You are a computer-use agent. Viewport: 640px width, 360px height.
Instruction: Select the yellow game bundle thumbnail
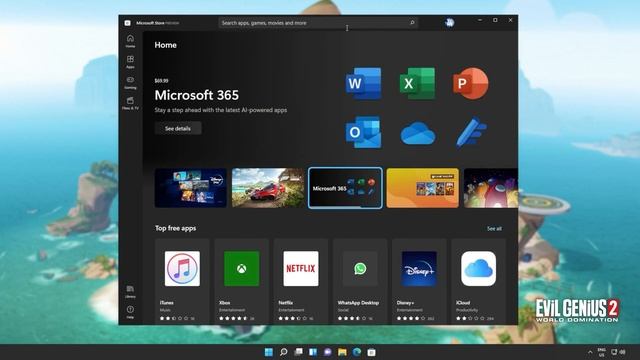[x=422, y=188]
